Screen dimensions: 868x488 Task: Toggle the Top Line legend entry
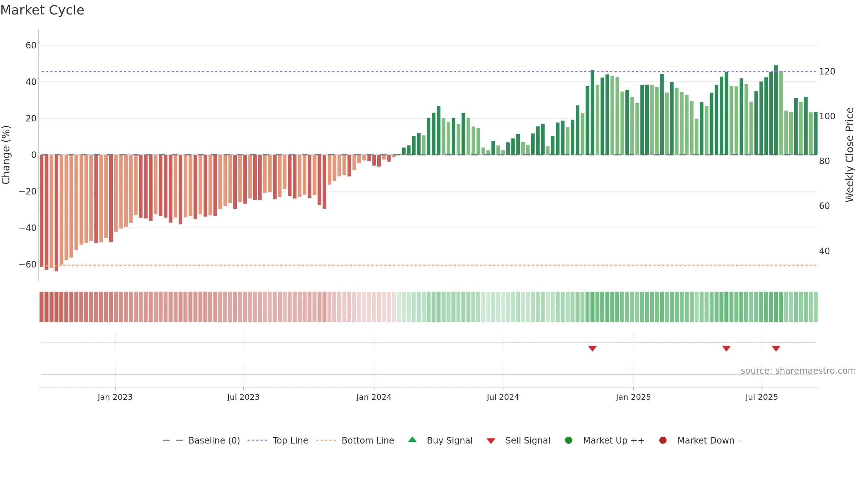[278, 440]
